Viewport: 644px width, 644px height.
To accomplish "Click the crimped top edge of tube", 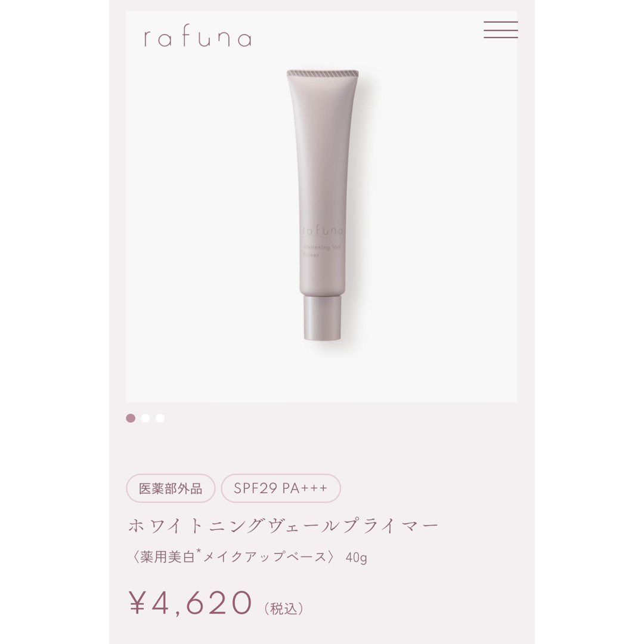I will [323, 74].
